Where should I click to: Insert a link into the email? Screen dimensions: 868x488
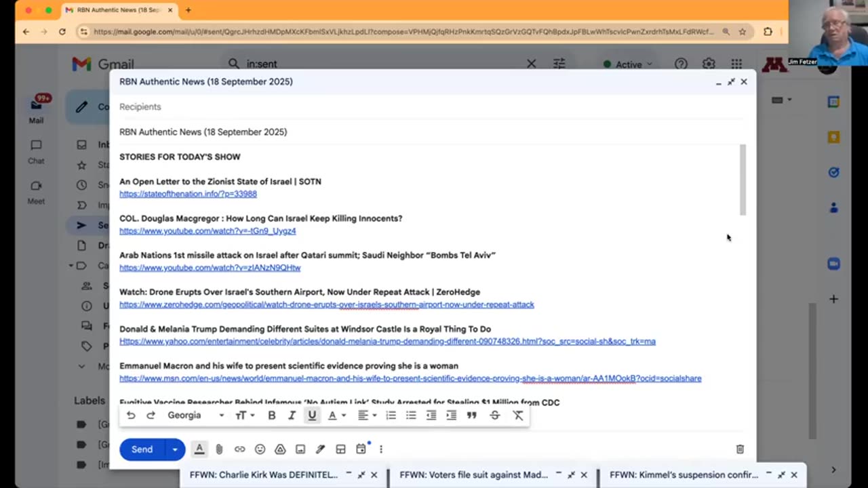239,449
